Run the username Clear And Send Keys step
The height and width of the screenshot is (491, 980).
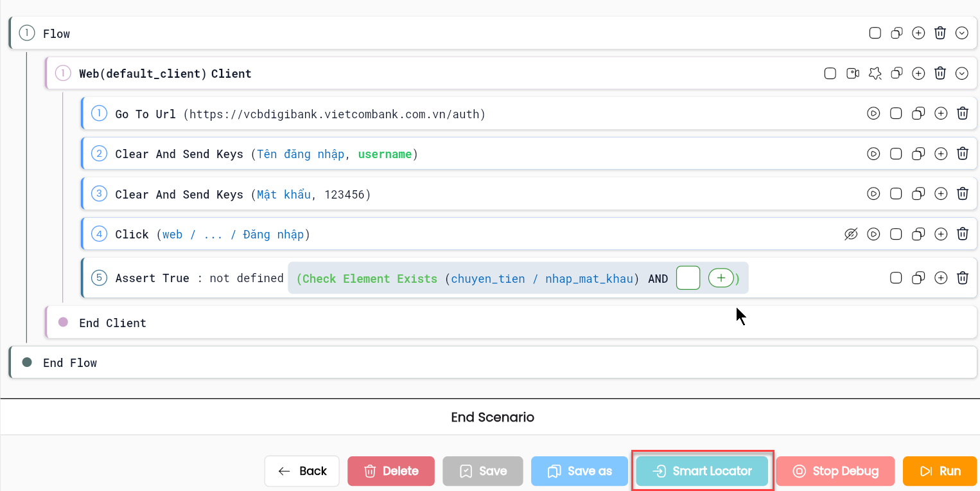pyautogui.click(x=873, y=154)
